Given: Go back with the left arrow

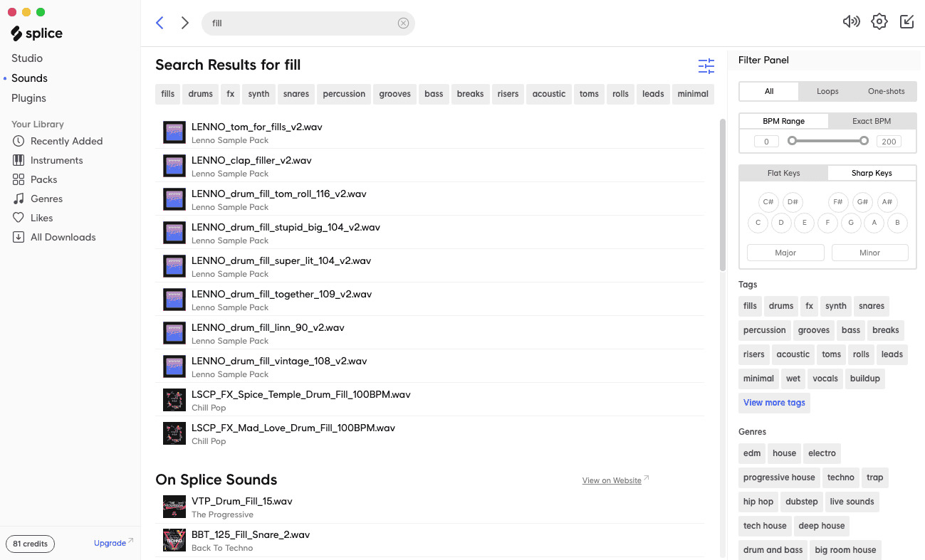Looking at the screenshot, I should pyautogui.click(x=160, y=23).
